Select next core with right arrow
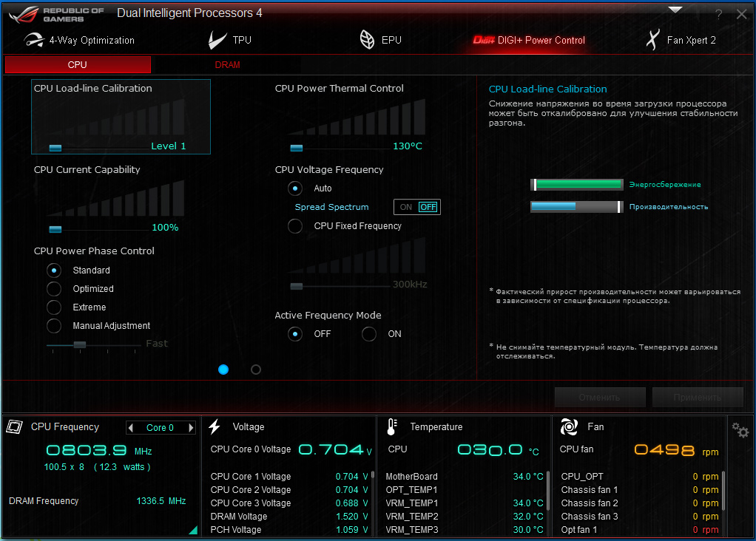This screenshot has height=541, width=756. pyautogui.click(x=191, y=428)
